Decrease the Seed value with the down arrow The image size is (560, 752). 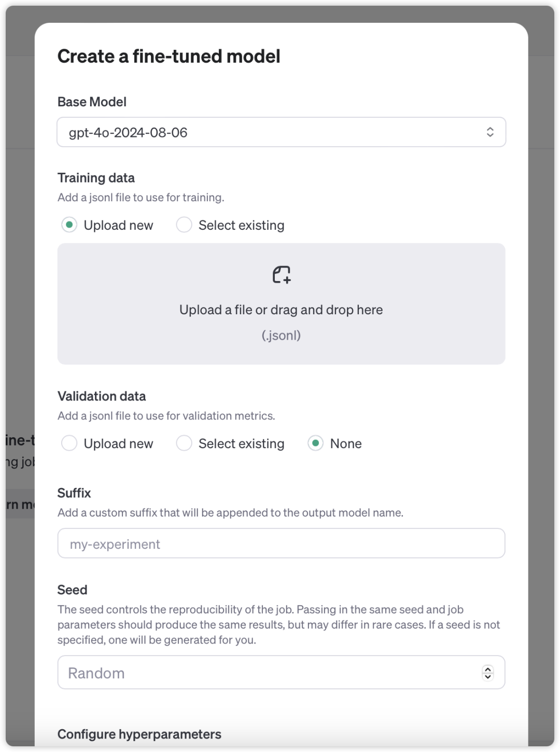487,676
